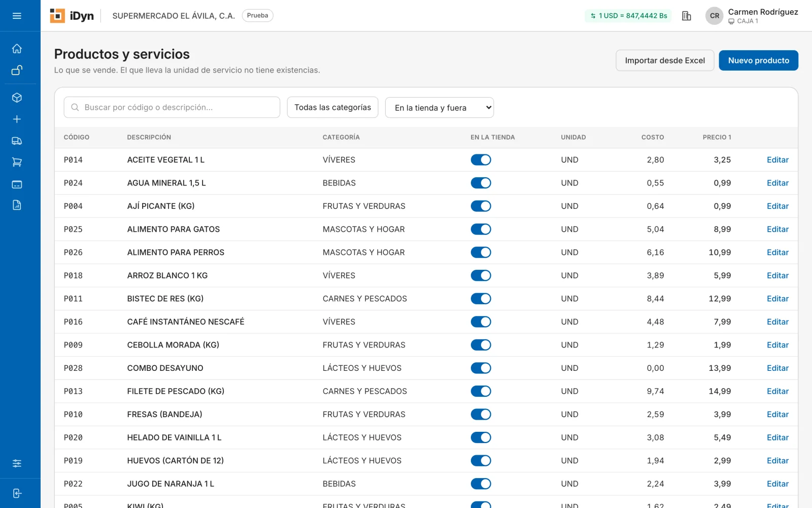812x508 pixels.
Task: Click the logout icon in sidebar
Action: pyautogui.click(x=17, y=493)
